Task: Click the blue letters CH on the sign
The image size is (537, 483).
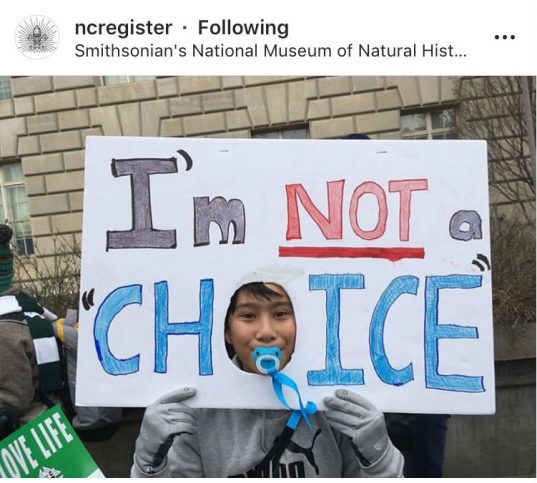Action: [154, 326]
